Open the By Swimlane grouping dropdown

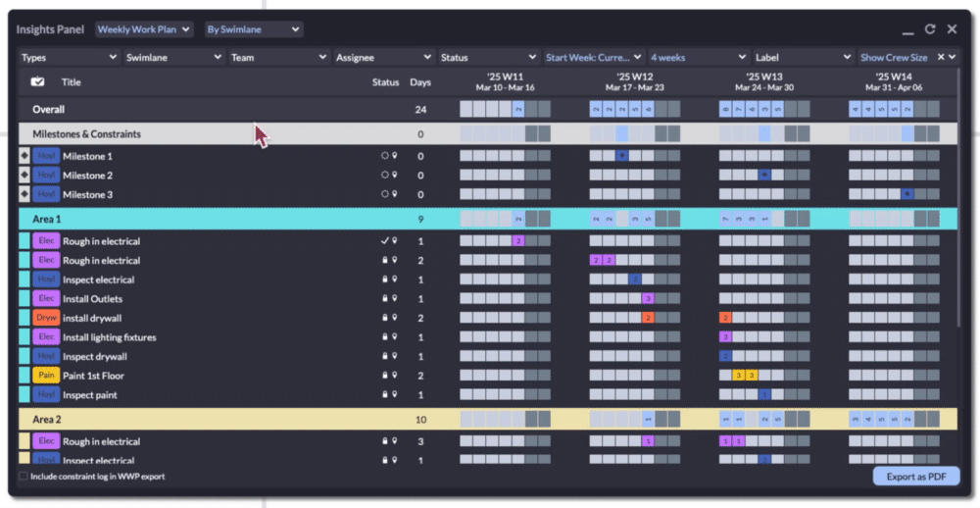(254, 29)
